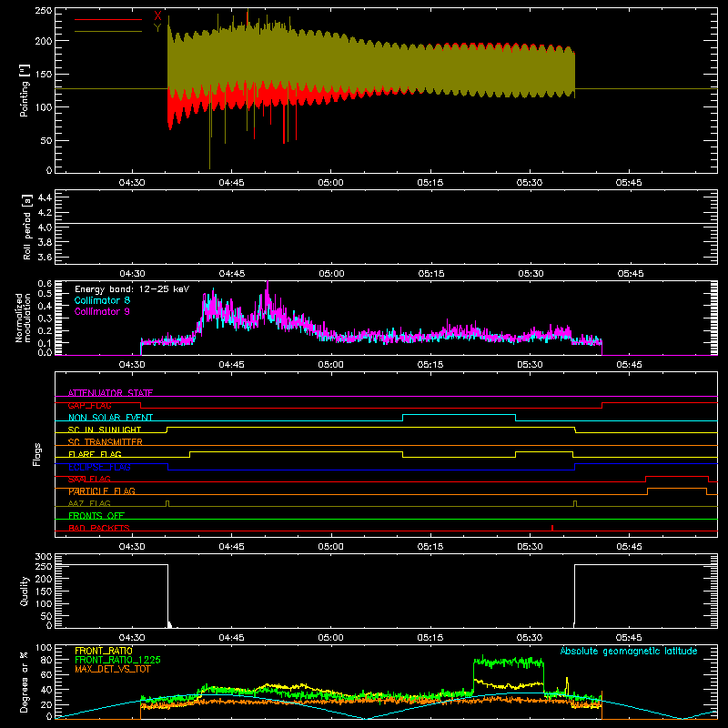Click the 05:30 tick under modulation plot

pos(530,365)
